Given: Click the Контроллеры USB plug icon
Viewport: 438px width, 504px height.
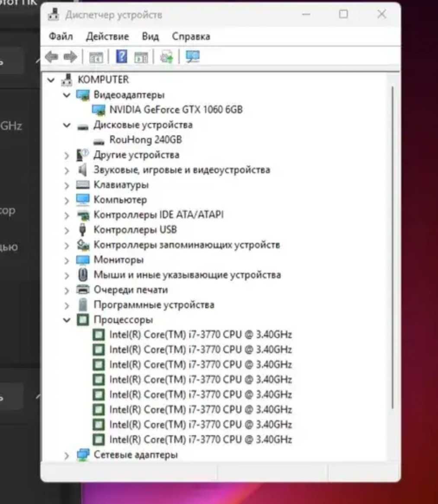Looking at the screenshot, I should (83, 229).
